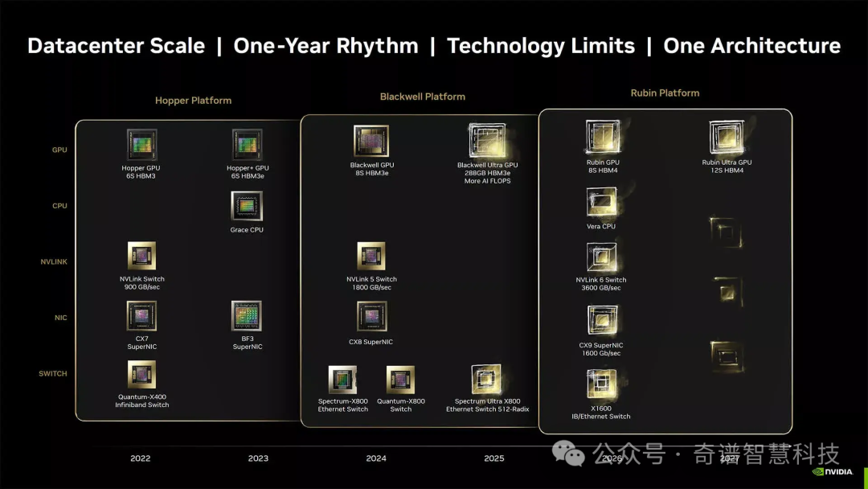Click the 2022 year marker
The width and height of the screenshot is (868, 489).
click(140, 458)
